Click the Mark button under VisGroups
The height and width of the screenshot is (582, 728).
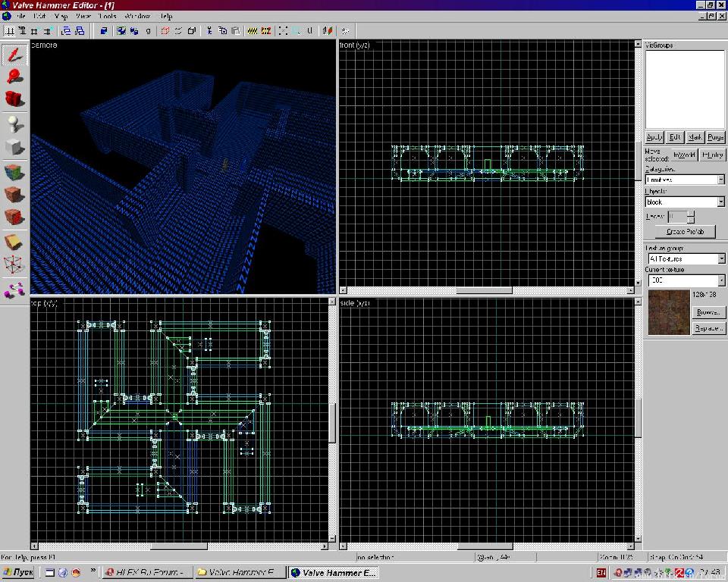pos(695,137)
